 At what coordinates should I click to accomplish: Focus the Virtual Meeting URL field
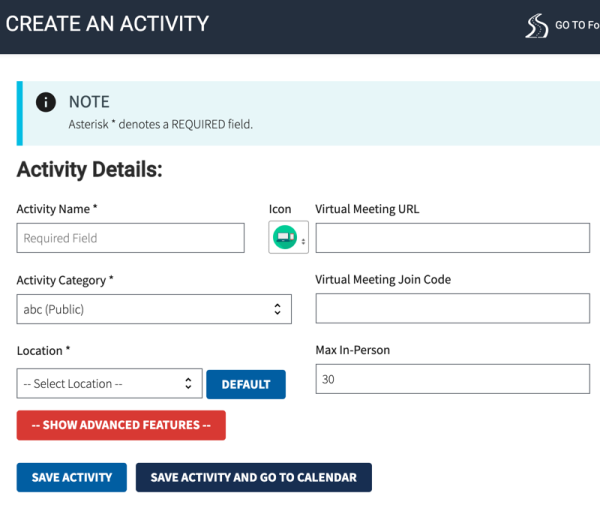coord(452,238)
